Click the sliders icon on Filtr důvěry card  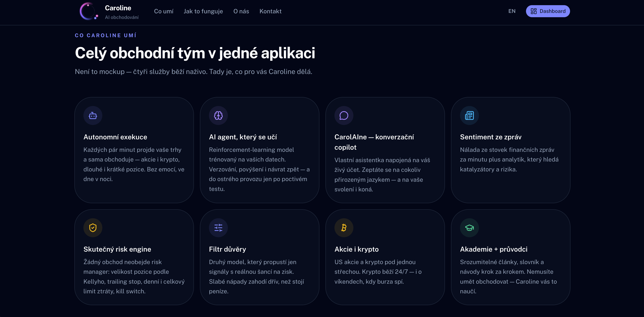pyautogui.click(x=218, y=228)
